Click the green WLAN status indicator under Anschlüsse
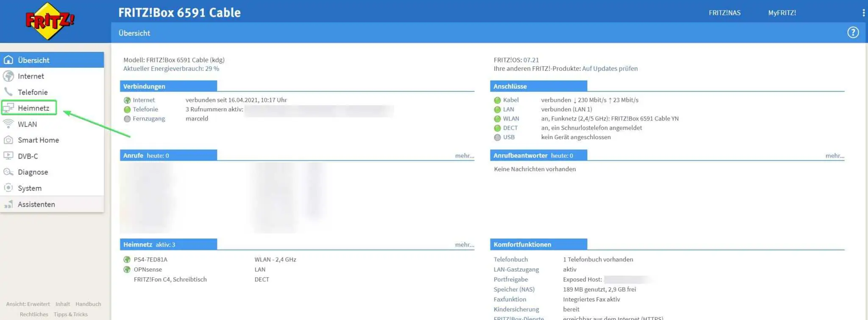 [x=498, y=119]
